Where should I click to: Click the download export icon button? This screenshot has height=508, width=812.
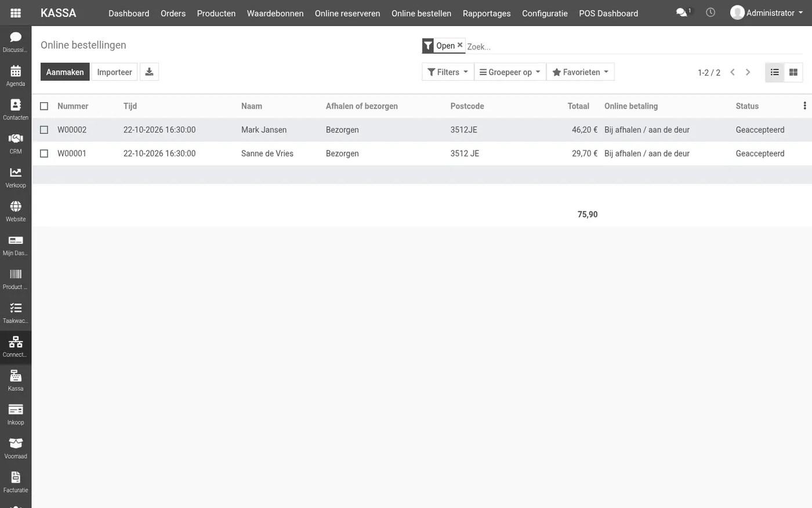[149, 72]
